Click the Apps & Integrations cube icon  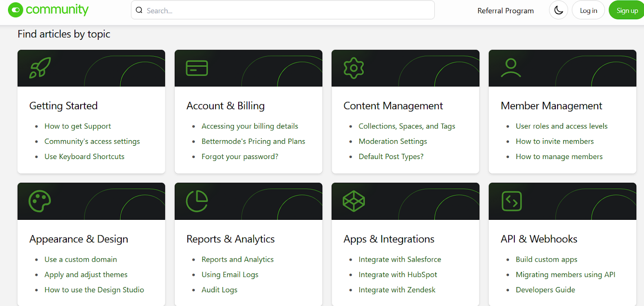click(x=354, y=201)
